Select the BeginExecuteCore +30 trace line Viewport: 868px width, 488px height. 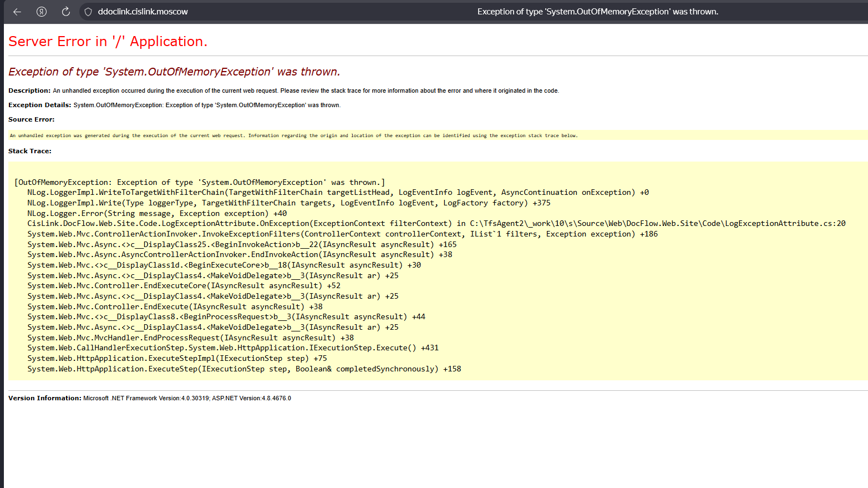pos(224,265)
